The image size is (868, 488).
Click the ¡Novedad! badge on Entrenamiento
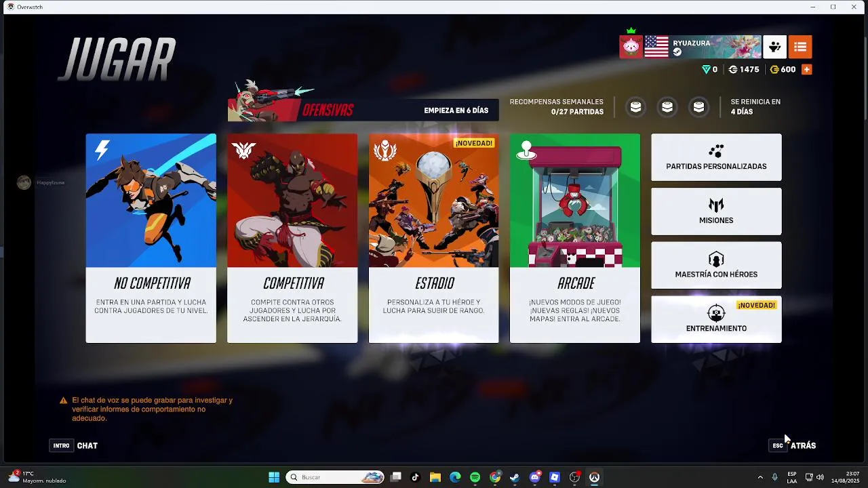tap(757, 305)
